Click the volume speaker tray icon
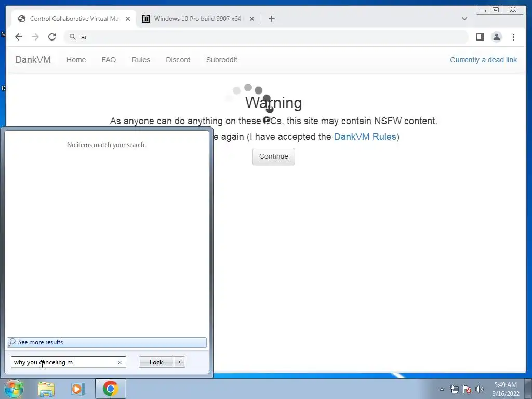Viewport: 532px width, 399px height. tap(480, 389)
